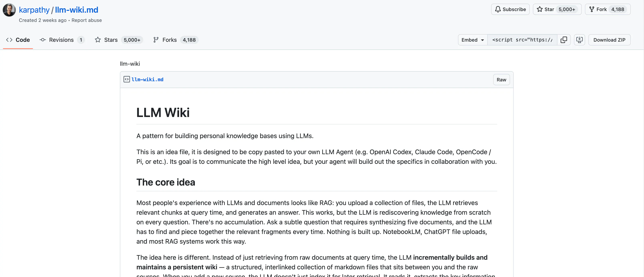Click the llm-wiki.md gist title link
Viewport: 644px width, 277px height.
(77, 10)
